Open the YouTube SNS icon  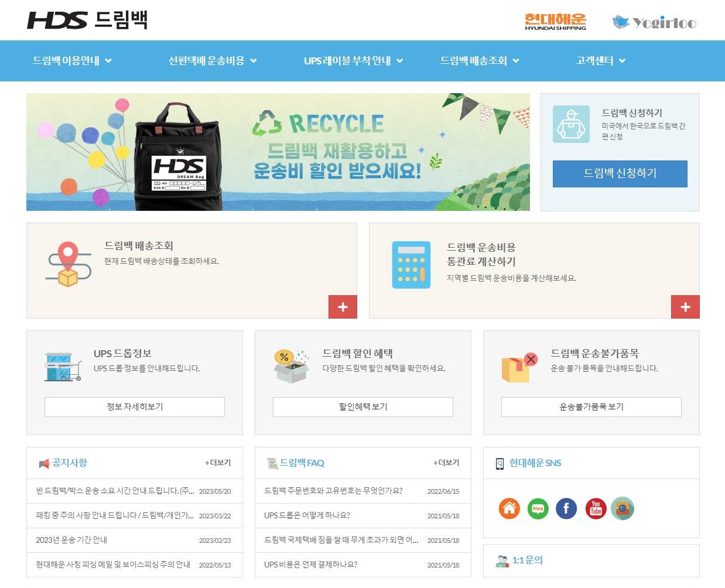596,508
